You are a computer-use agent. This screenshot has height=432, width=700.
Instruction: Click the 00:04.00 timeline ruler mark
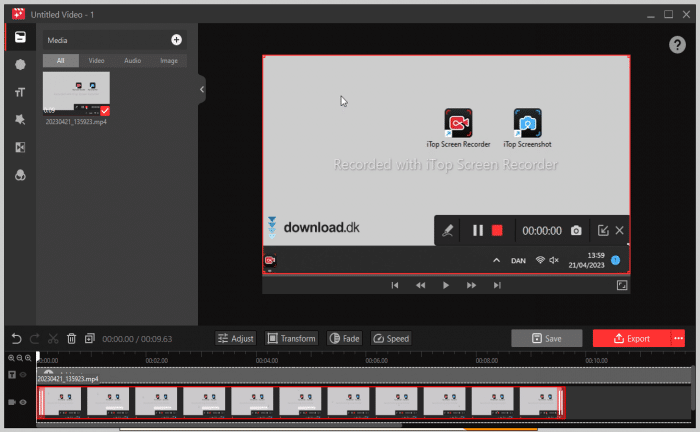[x=267, y=361]
